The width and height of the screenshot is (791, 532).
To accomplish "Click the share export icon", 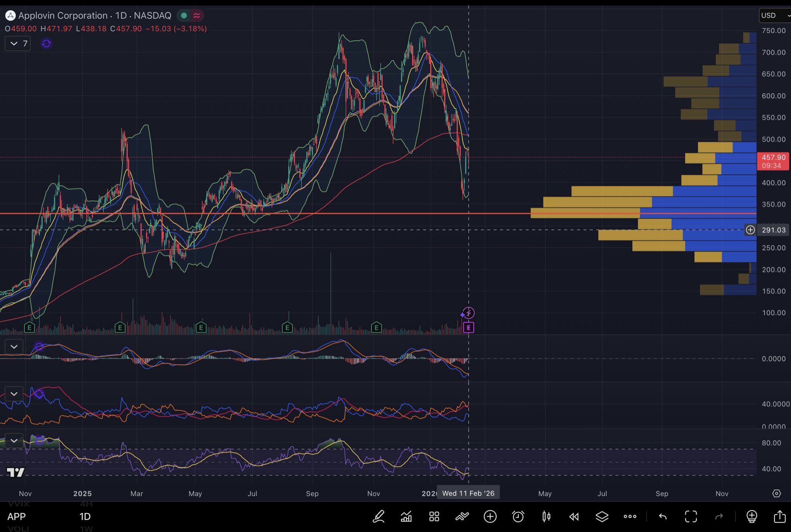I will tap(779, 516).
